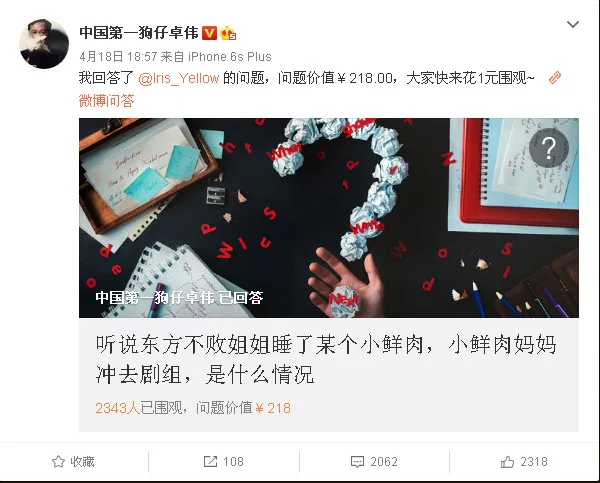Image resolution: width=600 pixels, height=483 pixels.
Task: Open the @Iris_Yellow mention link
Action: [x=178, y=78]
